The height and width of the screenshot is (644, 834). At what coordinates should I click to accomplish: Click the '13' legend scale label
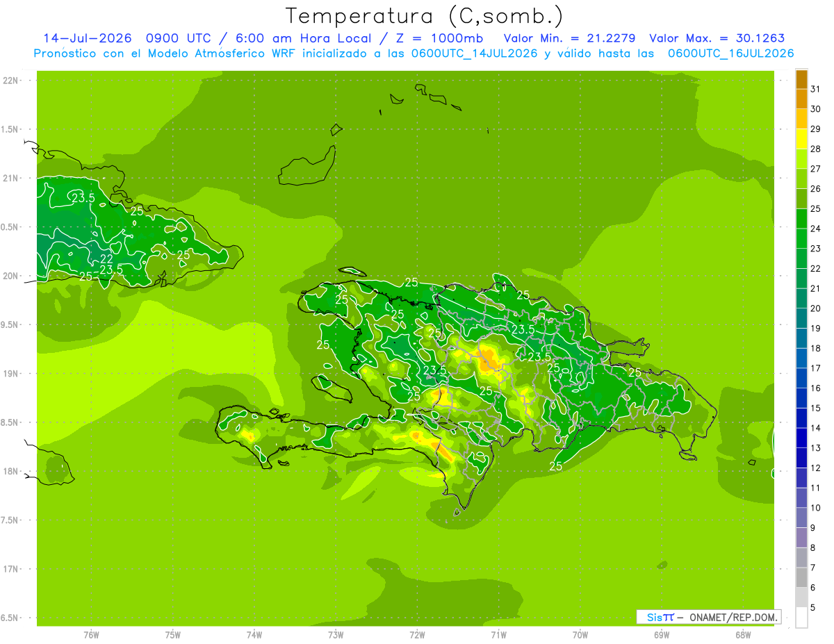[816, 448]
